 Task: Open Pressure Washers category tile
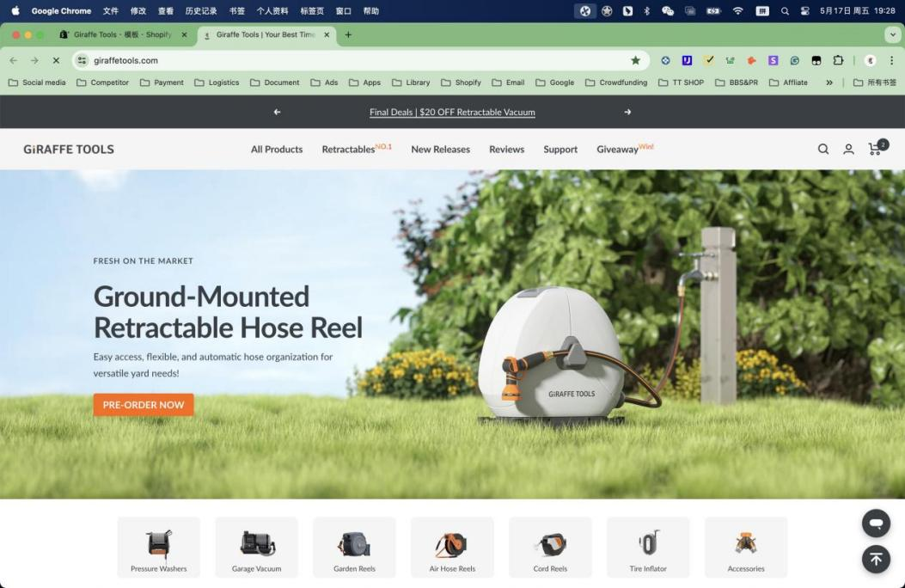[x=159, y=547]
